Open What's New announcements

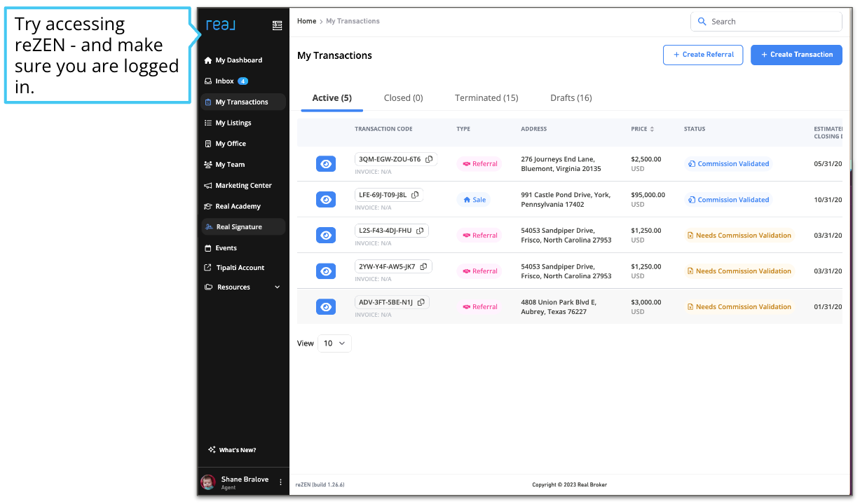tap(232, 450)
